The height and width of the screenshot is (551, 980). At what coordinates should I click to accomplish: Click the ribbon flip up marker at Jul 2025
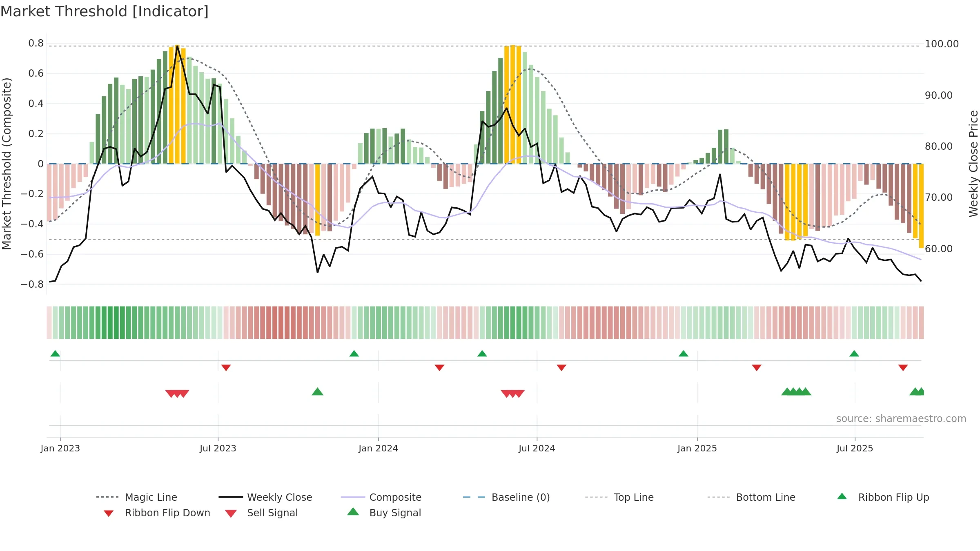(x=854, y=353)
